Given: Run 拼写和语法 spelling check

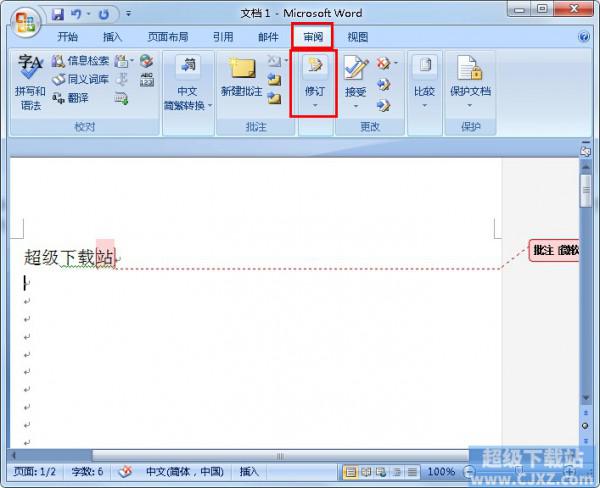Looking at the screenshot, I should click(30, 82).
